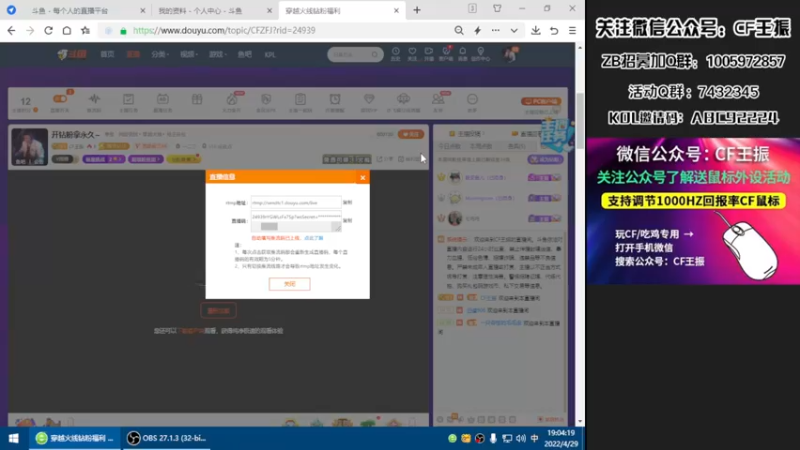800x450 pixels.
Task: Click the Douyu site search box
Action: click(x=355, y=54)
